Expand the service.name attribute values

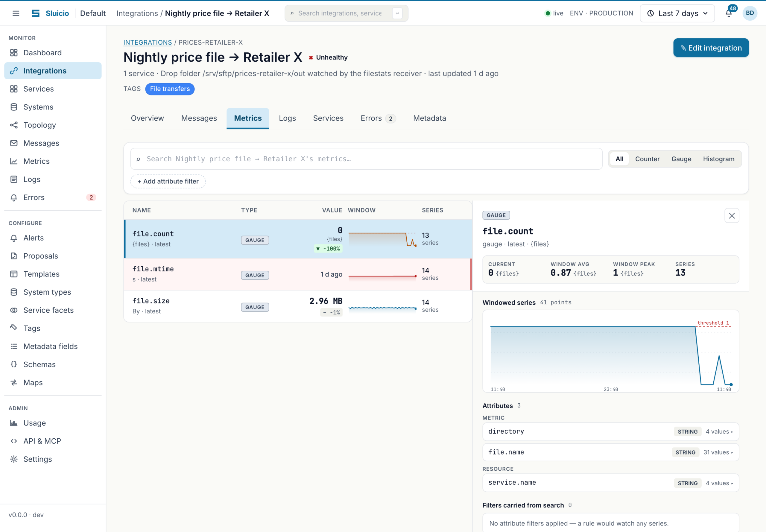pos(610,483)
